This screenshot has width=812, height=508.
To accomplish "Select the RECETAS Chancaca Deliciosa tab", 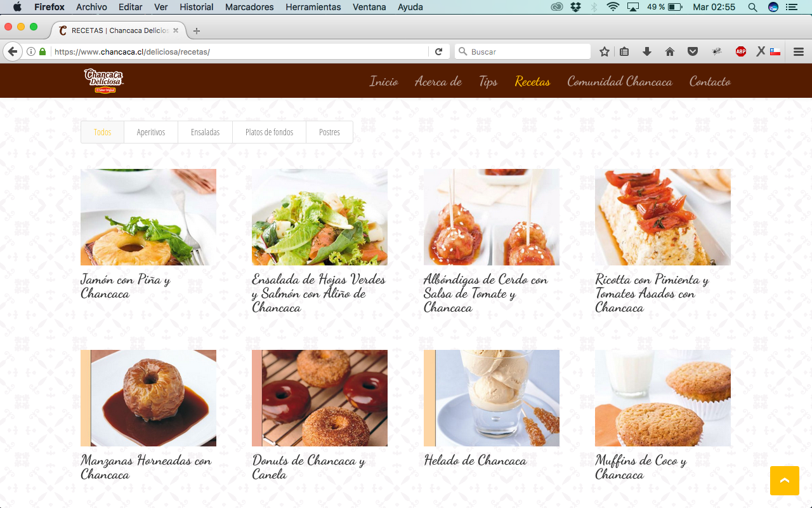I will point(118,30).
